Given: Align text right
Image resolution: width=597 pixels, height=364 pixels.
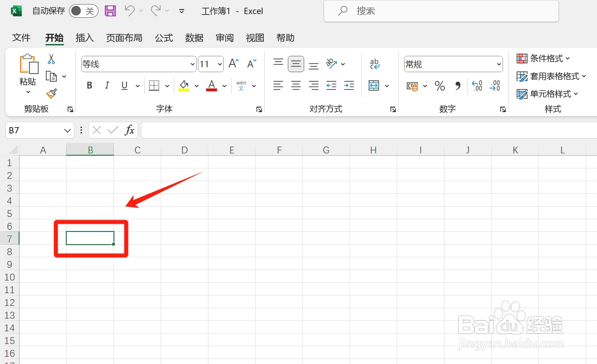Looking at the screenshot, I should pyautogui.click(x=314, y=85).
